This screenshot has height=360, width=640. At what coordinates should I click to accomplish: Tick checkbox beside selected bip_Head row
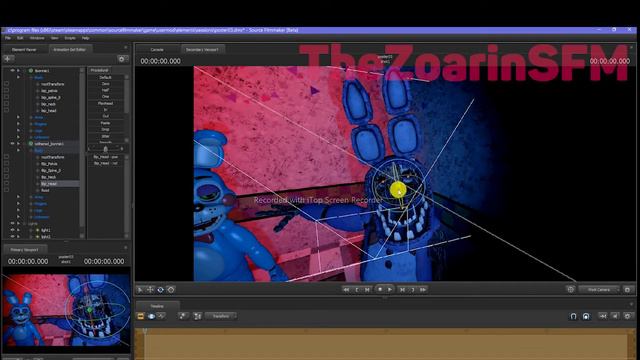tap(6, 184)
